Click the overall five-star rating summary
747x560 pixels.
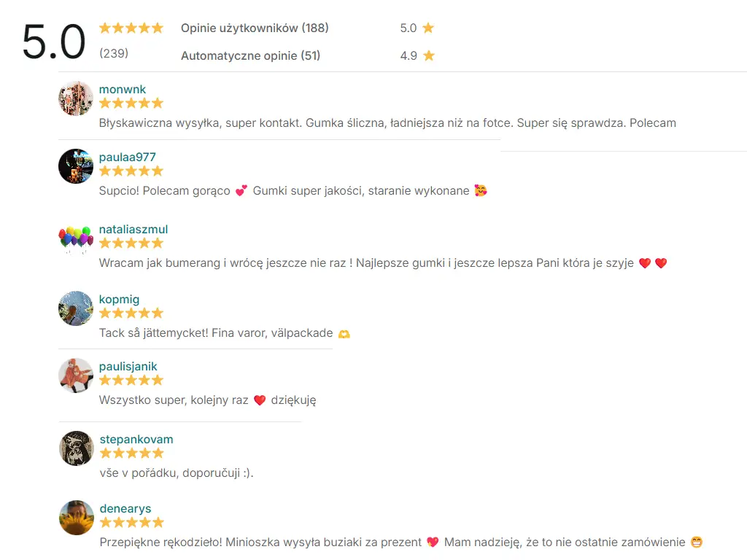coord(131,28)
